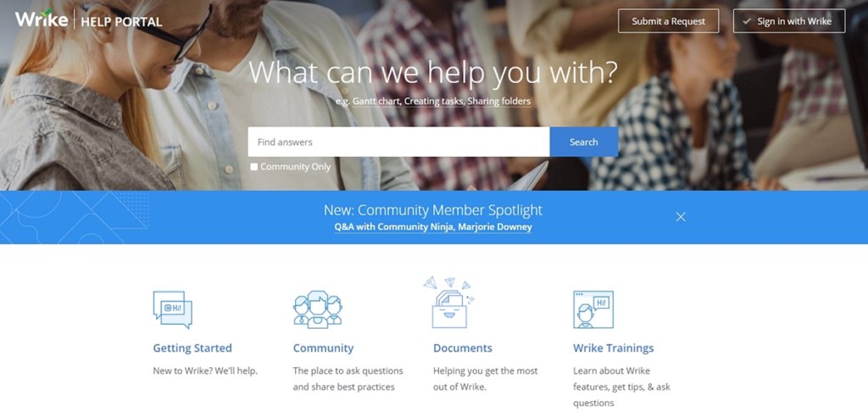868x412 pixels.
Task: Visit the Documents heading link
Action: [463, 348]
